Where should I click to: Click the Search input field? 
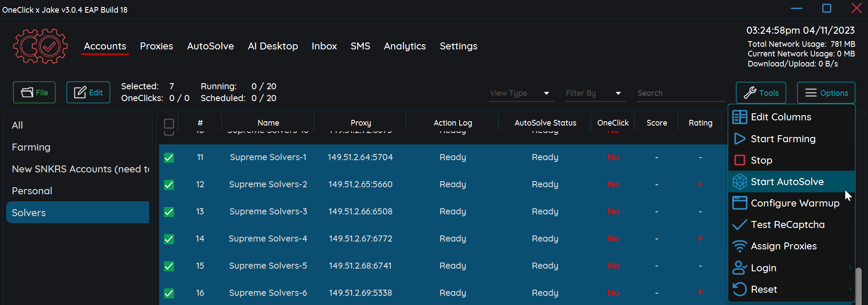click(680, 93)
